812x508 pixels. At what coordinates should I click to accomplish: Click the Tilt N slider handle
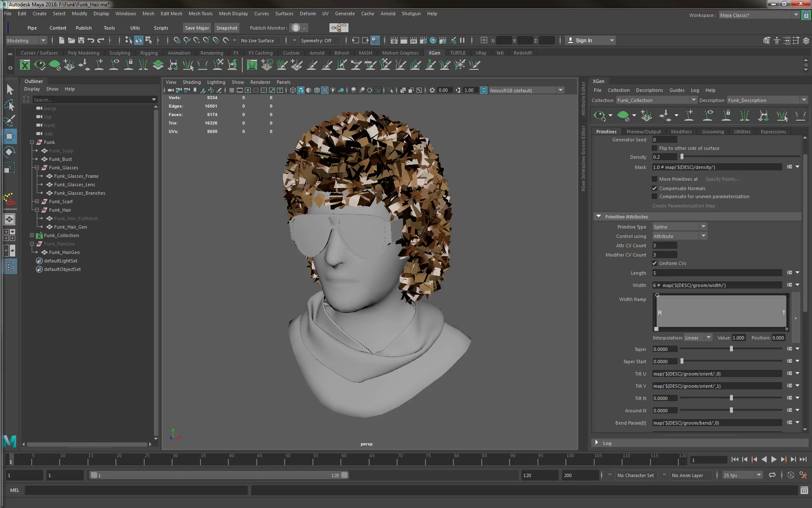tap(731, 398)
